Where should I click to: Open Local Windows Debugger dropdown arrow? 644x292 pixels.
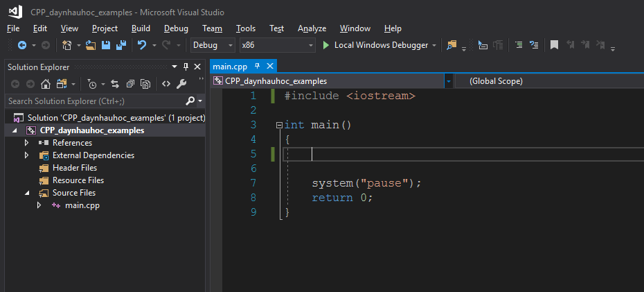point(434,46)
